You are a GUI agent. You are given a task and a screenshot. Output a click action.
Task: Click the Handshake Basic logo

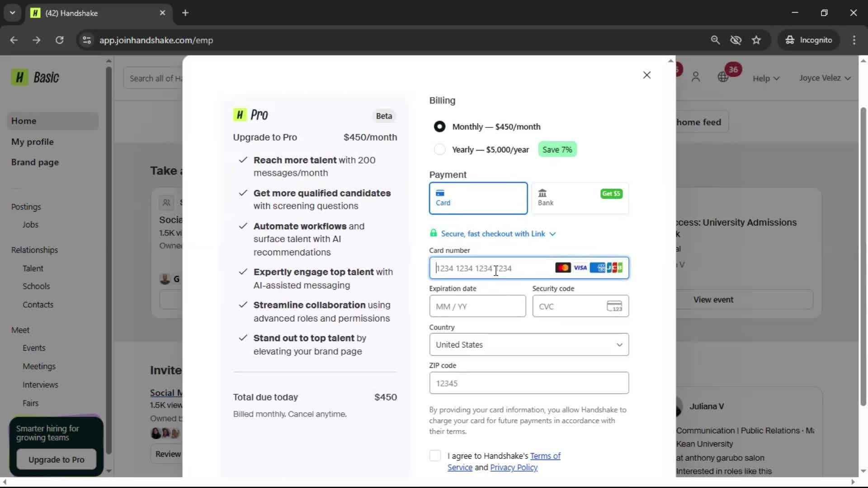pos(35,77)
